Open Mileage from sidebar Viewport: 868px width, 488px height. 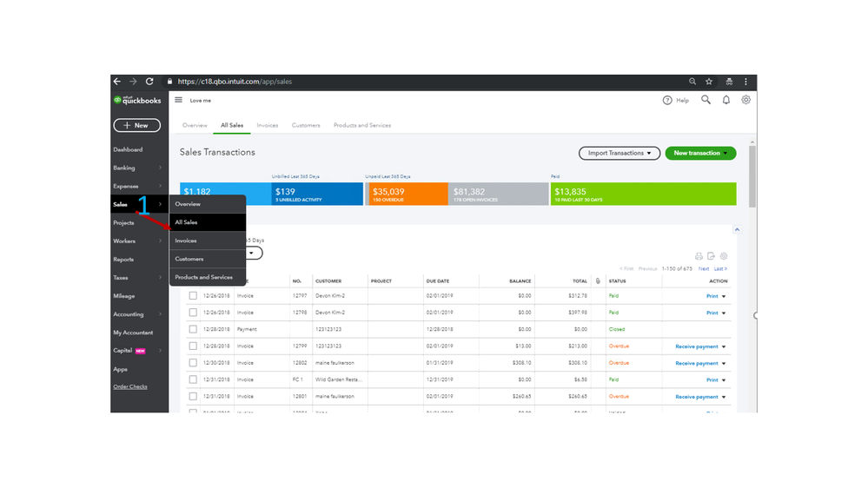[x=124, y=296]
